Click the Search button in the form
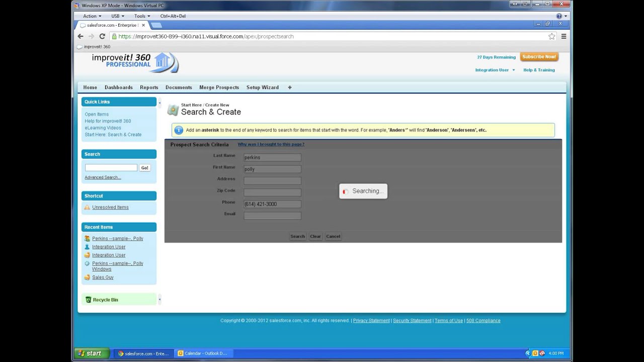This screenshot has height=362, width=644. tap(297, 236)
